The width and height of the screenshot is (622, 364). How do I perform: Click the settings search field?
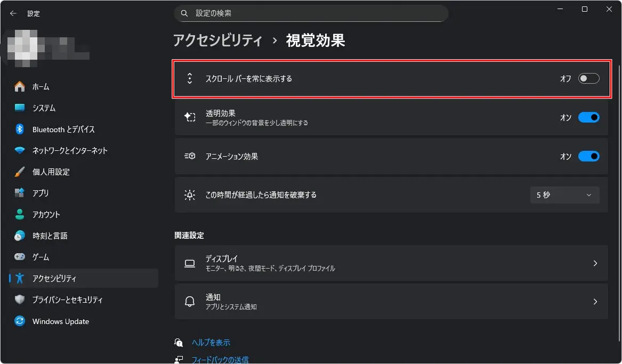click(x=311, y=13)
